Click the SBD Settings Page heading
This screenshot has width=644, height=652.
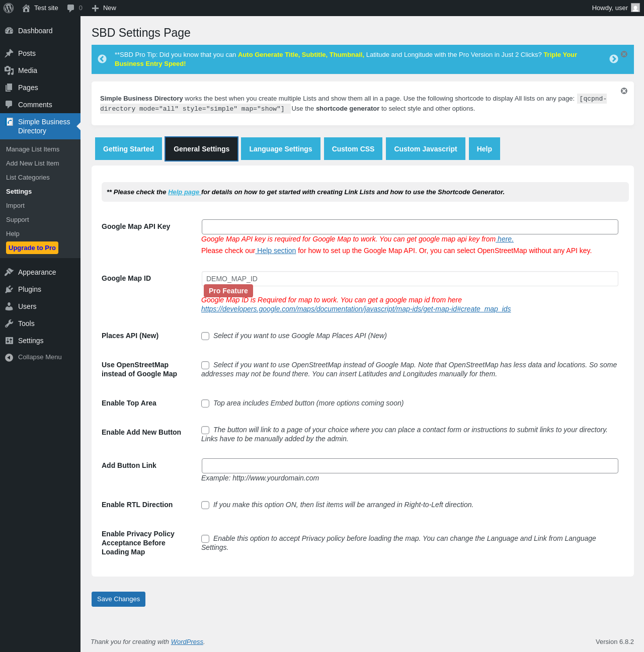(x=141, y=33)
